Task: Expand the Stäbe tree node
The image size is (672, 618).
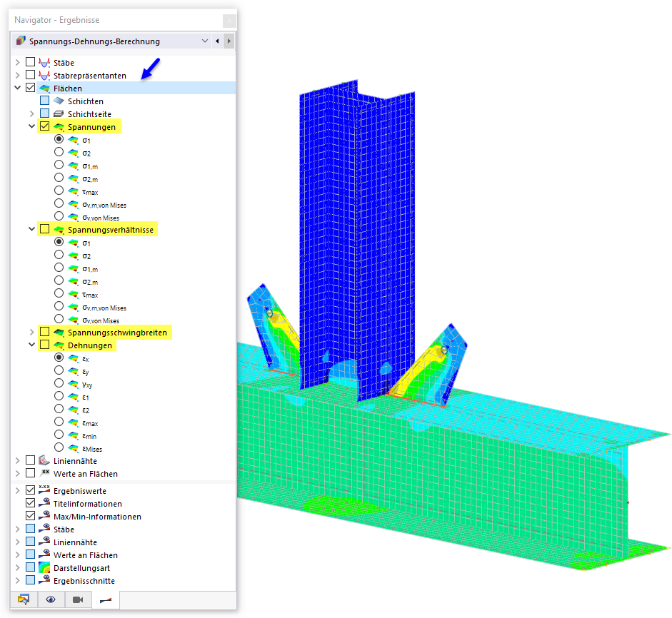Action: coord(18,63)
